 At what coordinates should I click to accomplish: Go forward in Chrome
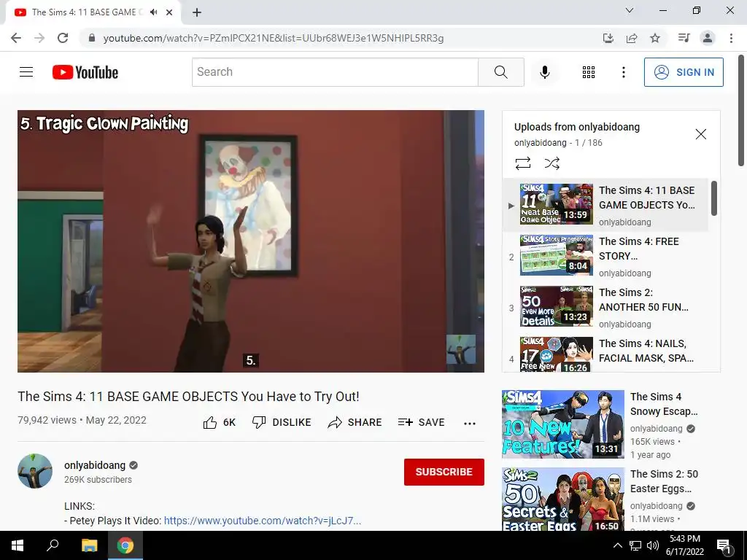(x=39, y=38)
